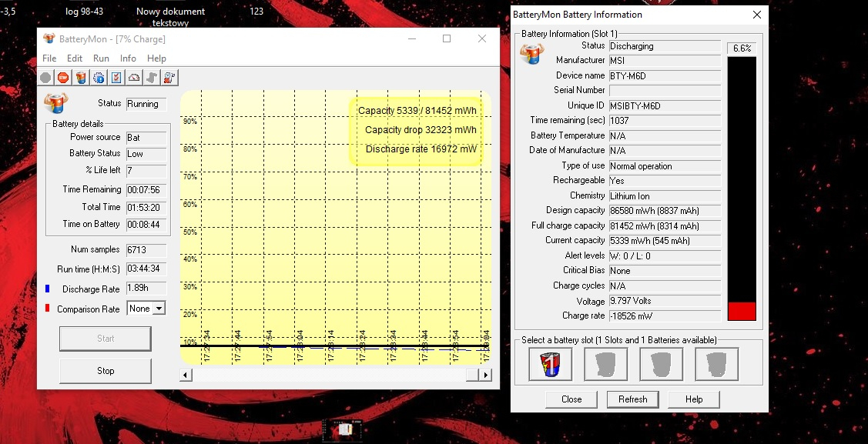Click Type of use field Normal operation
The width and height of the screenshot is (868, 444).
(x=665, y=166)
